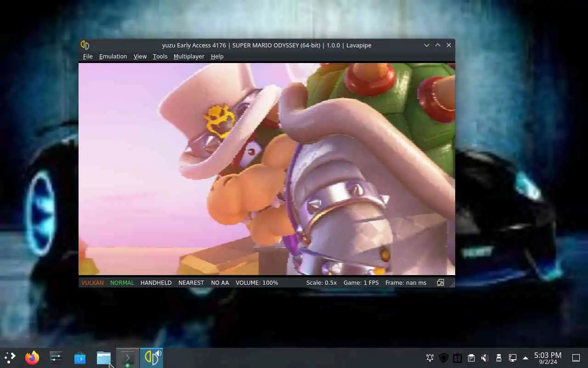The width and height of the screenshot is (588, 368).
Task: Open the yuzu window icon menu in title bar
Action: click(x=85, y=45)
